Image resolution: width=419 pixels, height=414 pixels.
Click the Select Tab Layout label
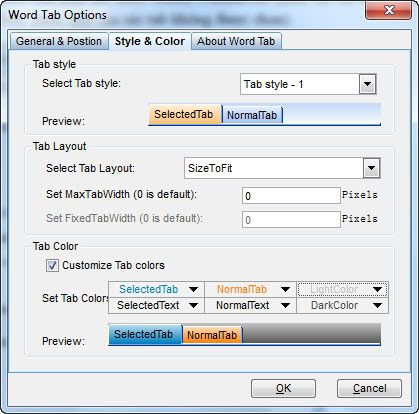90,168
